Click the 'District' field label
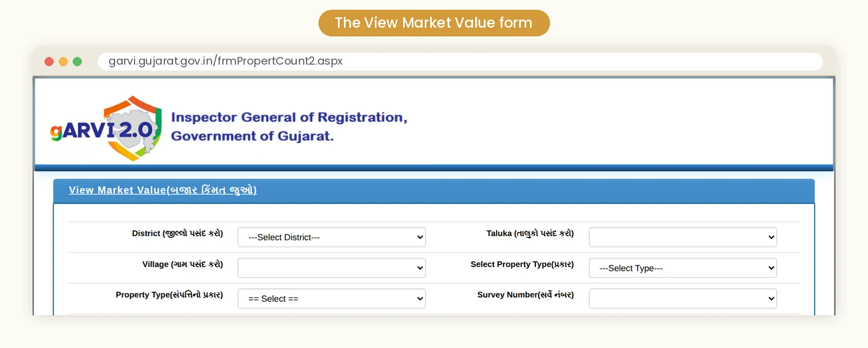This screenshot has width=868, height=348. coord(177,233)
